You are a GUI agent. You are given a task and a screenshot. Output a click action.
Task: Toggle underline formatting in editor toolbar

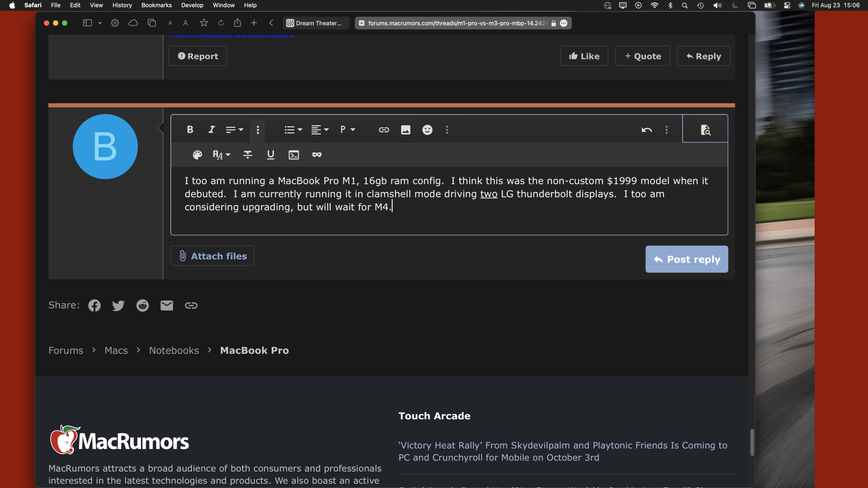[x=270, y=155]
